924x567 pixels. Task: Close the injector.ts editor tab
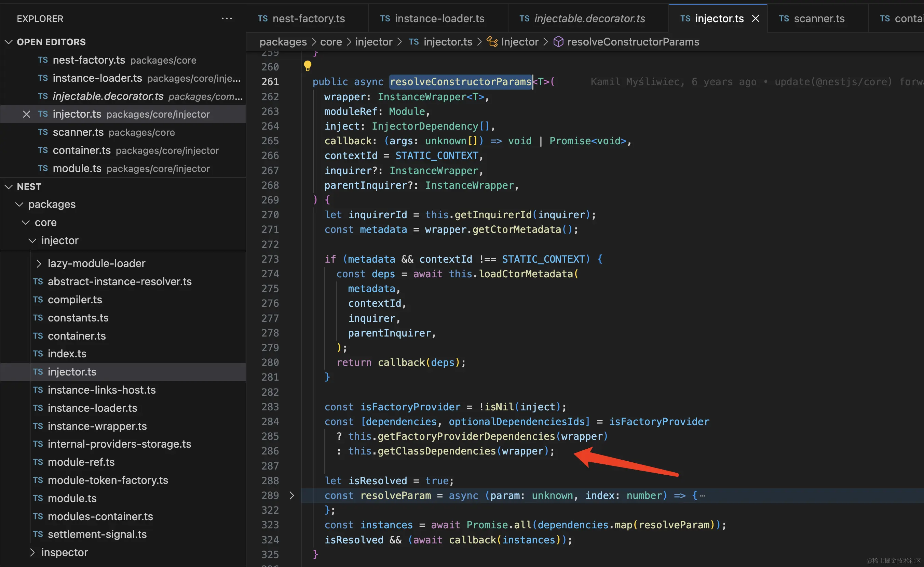tap(755, 18)
